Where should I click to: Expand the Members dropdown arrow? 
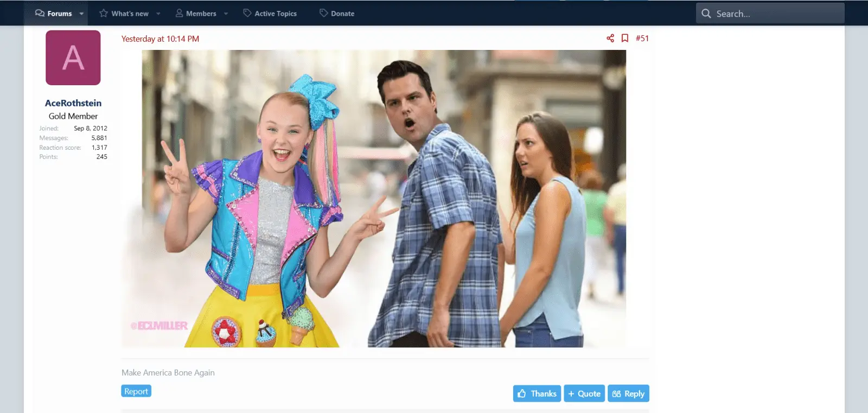pyautogui.click(x=226, y=14)
